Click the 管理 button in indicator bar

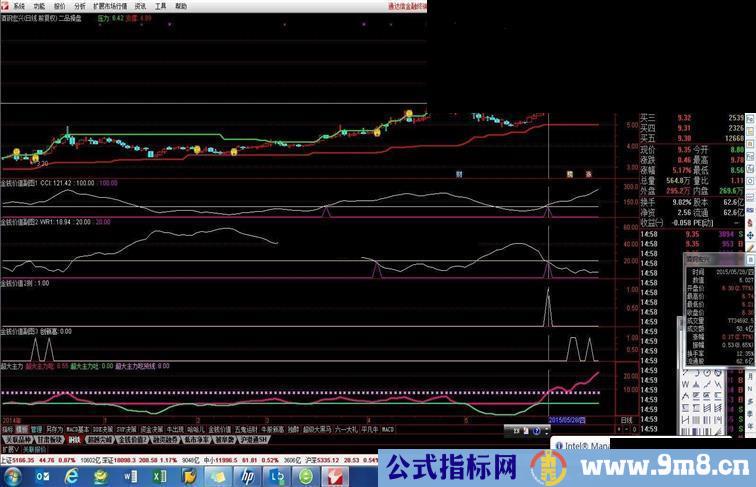point(37,429)
